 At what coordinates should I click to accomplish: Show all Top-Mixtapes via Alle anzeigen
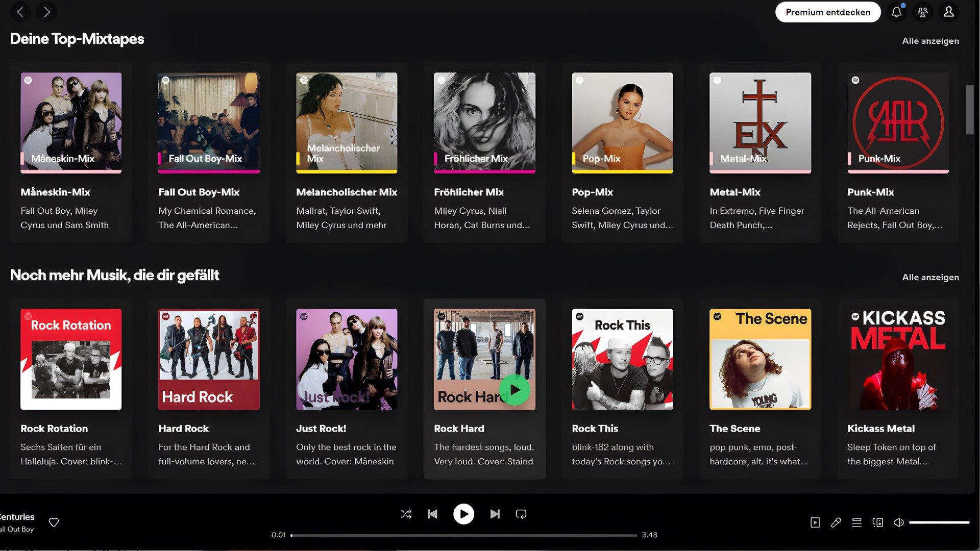(x=930, y=41)
